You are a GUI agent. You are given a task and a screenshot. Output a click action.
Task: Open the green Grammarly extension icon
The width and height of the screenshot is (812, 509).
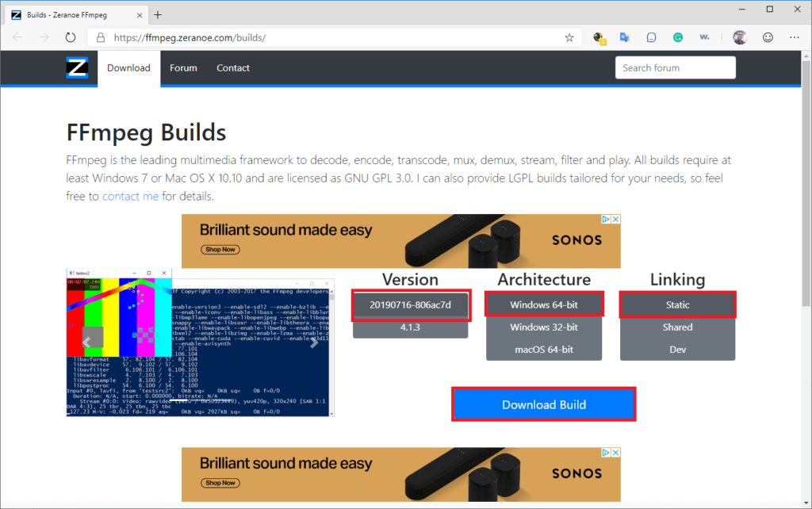(x=678, y=37)
